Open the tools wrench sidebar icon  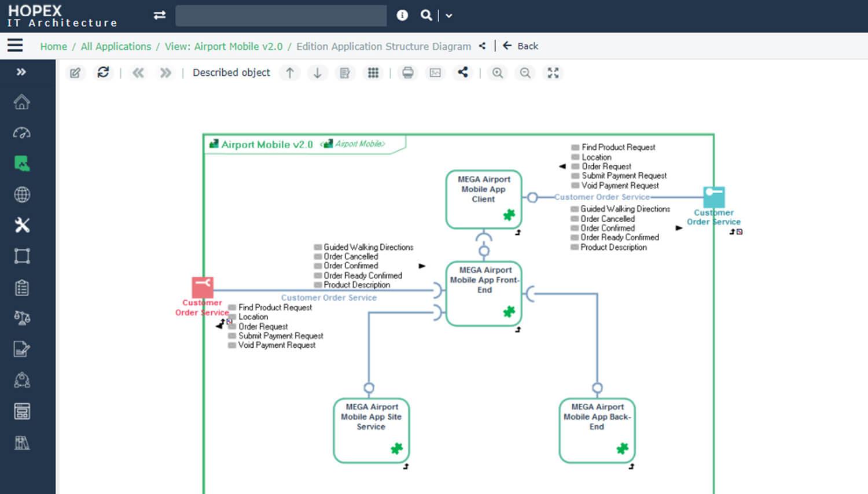pos(22,225)
